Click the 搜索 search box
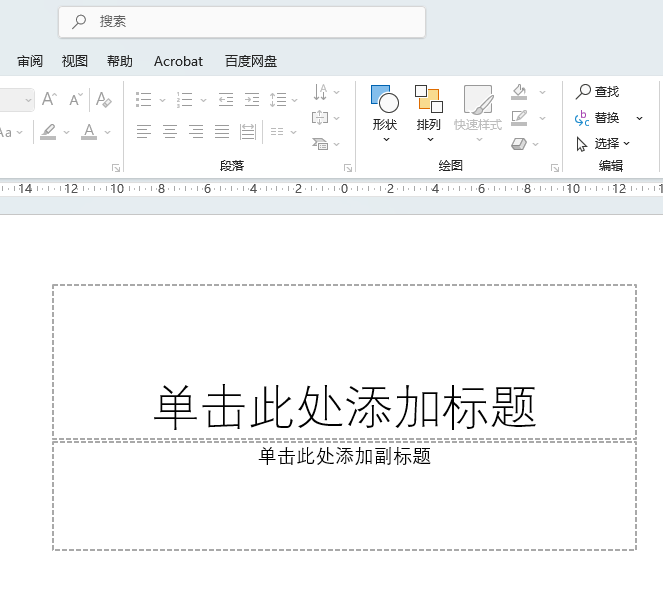 pyautogui.click(x=242, y=22)
